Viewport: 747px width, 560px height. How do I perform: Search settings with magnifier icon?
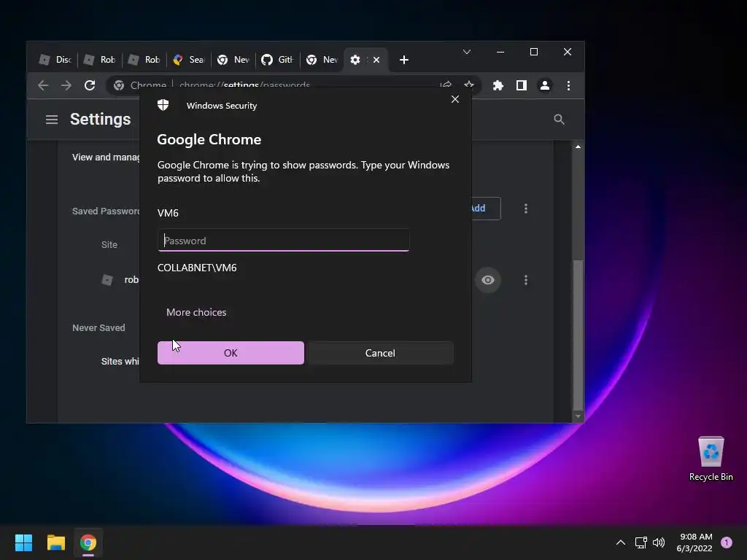[x=560, y=119]
